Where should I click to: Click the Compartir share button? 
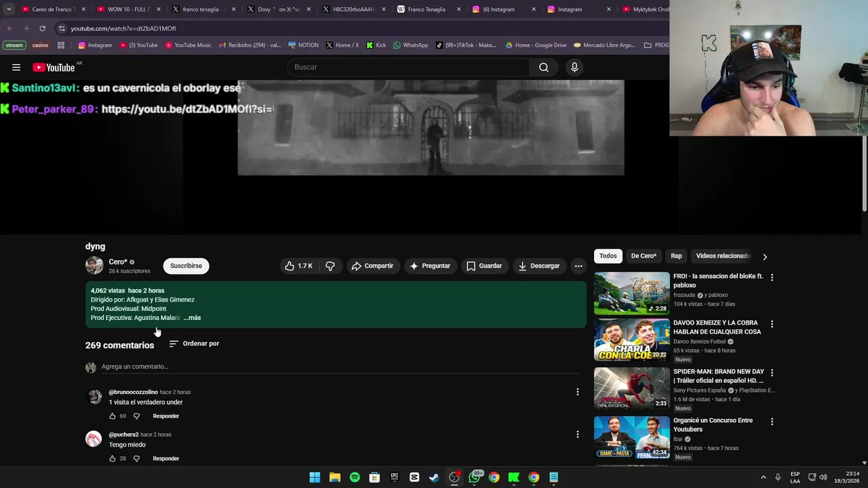click(x=372, y=266)
